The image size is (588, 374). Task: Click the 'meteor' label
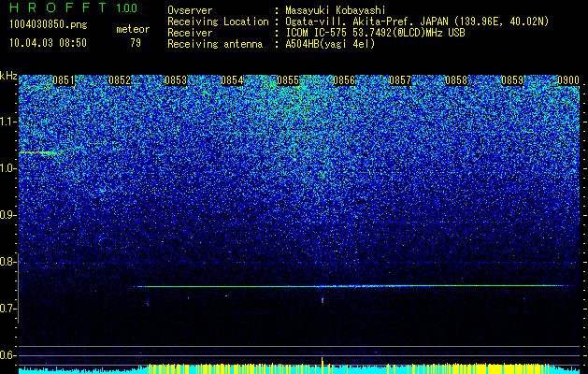(x=133, y=29)
